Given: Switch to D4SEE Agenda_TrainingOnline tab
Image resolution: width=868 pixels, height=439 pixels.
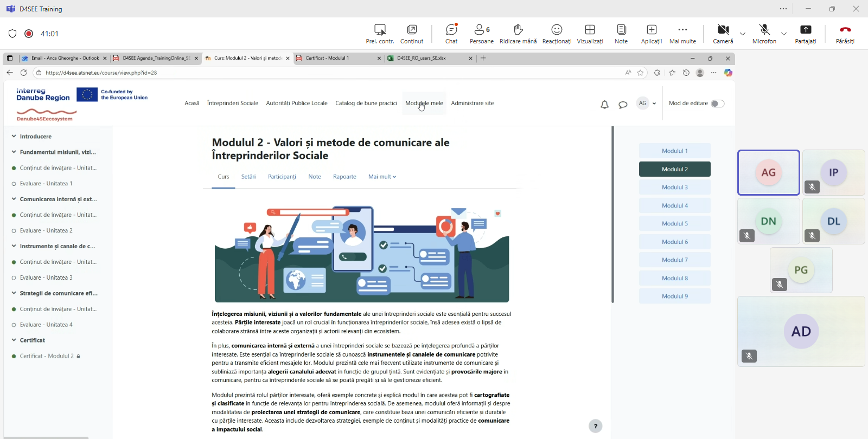Looking at the screenshot, I should [x=156, y=58].
